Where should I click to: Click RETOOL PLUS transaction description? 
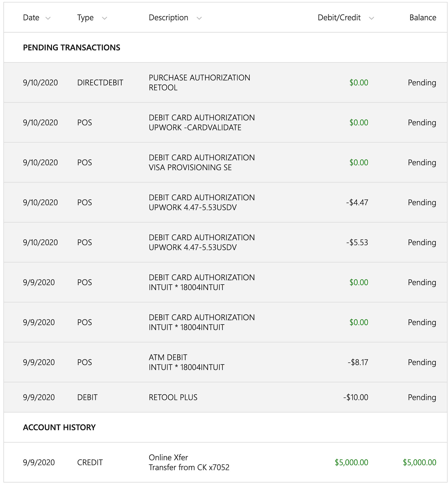point(173,397)
